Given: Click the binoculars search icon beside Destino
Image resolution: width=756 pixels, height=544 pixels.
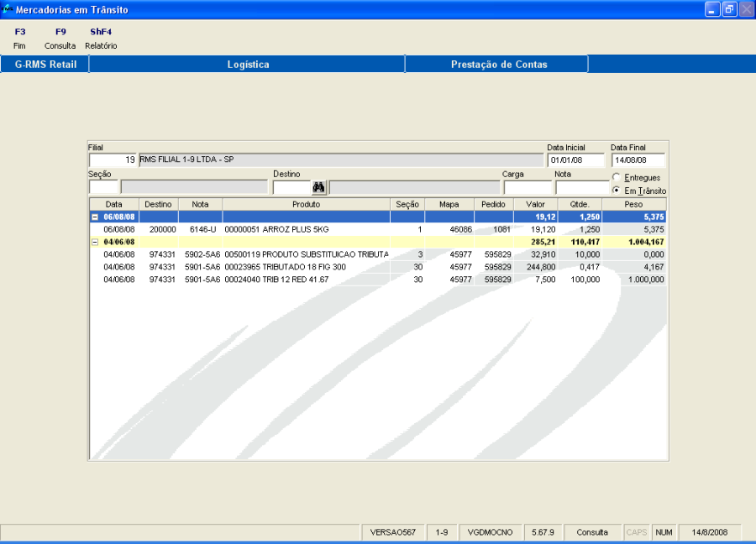Looking at the screenshot, I should tap(318, 187).
